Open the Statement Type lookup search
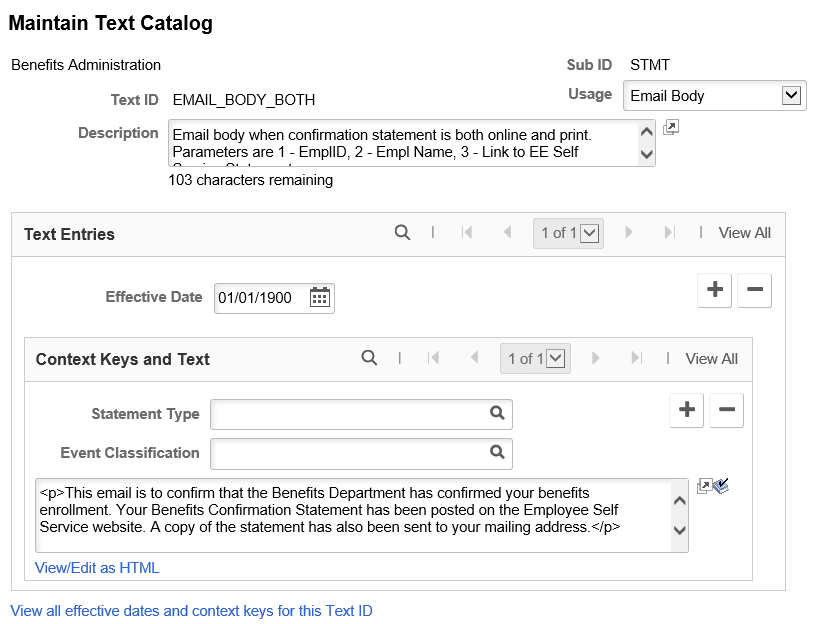Image resolution: width=822 pixels, height=624 pixels. 497,413
